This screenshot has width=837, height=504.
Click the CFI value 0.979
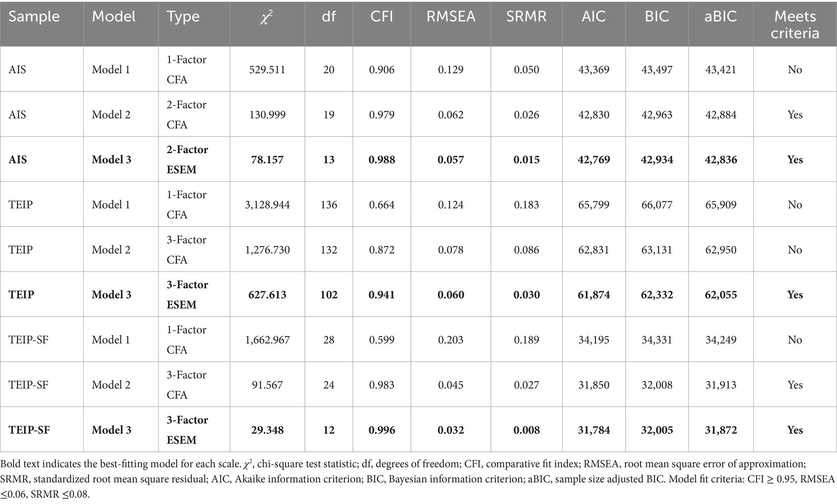[x=382, y=115]
